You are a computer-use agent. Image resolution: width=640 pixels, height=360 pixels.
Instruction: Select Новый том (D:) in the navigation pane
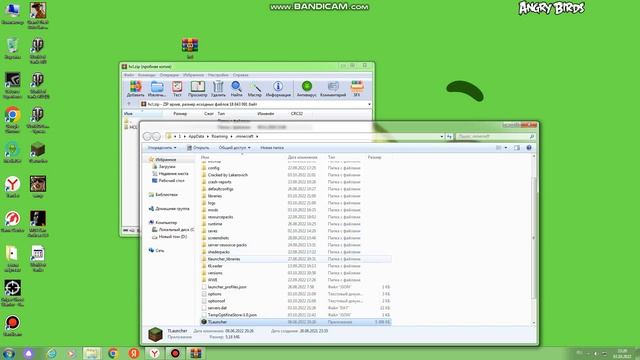(169, 237)
